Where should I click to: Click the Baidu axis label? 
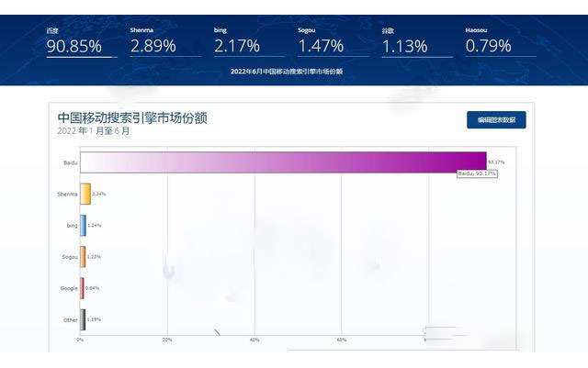(x=67, y=162)
